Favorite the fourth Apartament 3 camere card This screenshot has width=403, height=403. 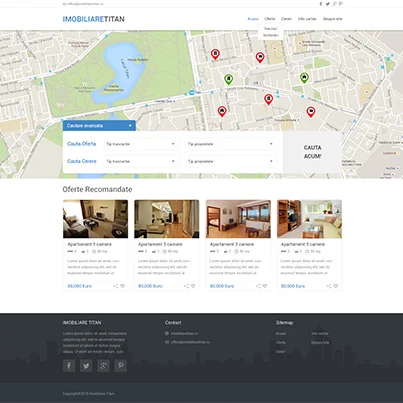click(336, 286)
